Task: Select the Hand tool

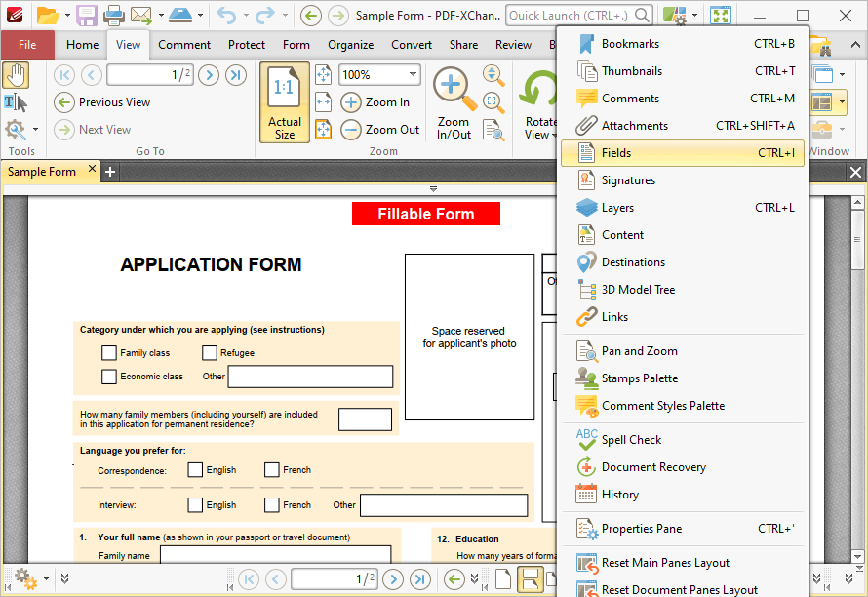Action: [x=16, y=75]
